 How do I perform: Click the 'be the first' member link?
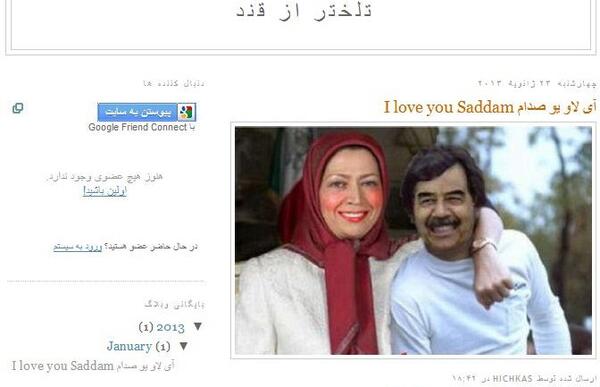pyautogui.click(x=105, y=191)
